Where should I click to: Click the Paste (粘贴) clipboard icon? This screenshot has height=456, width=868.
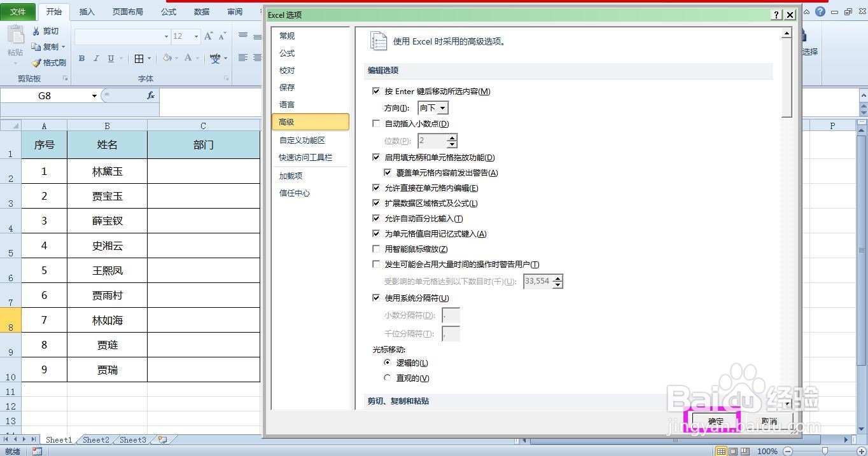15,35
